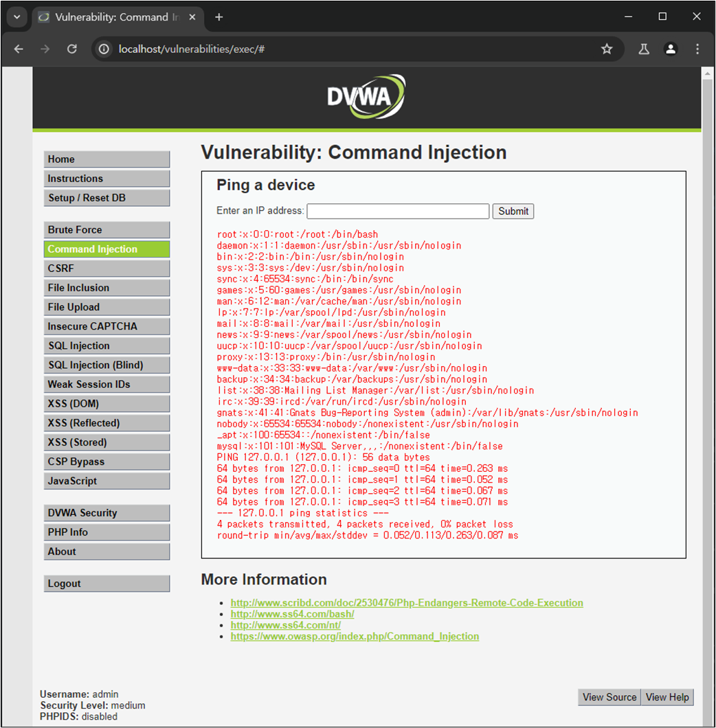The height and width of the screenshot is (728, 716).
Task: Click the 'Username: admin' footer text
Action: click(79, 694)
